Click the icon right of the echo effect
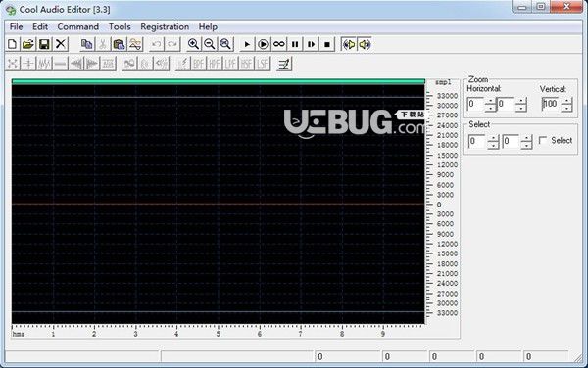This screenshot has height=368, width=588. click(x=162, y=64)
